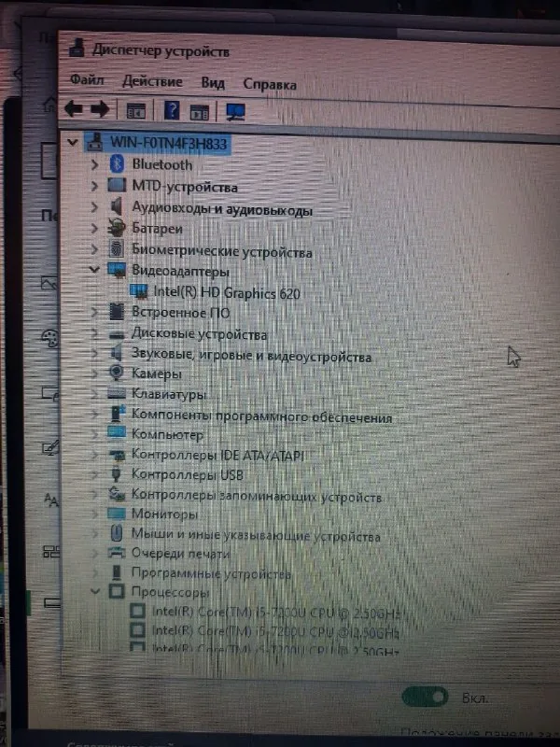Select the WIN-F0TN4F3H833 computer node
This screenshot has width=560, height=747.
click(x=169, y=143)
